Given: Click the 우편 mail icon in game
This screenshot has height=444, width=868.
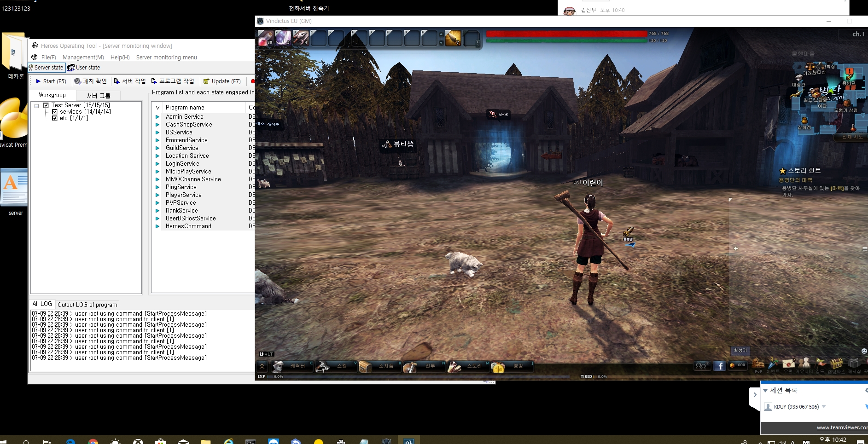Looking at the screenshot, I should 788,363.
